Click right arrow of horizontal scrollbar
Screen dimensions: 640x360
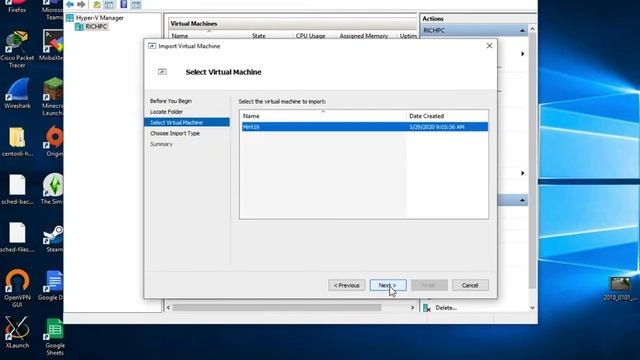coord(412,308)
